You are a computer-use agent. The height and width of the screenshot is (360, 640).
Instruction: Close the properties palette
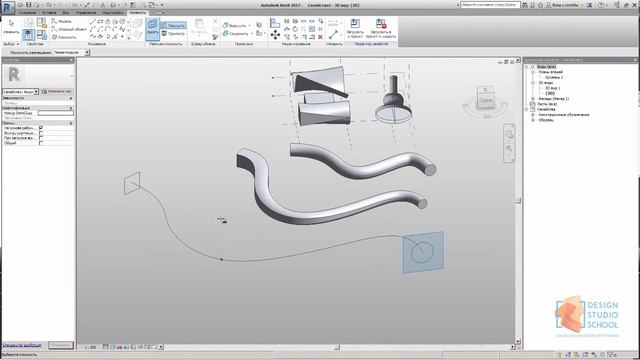(x=71, y=60)
